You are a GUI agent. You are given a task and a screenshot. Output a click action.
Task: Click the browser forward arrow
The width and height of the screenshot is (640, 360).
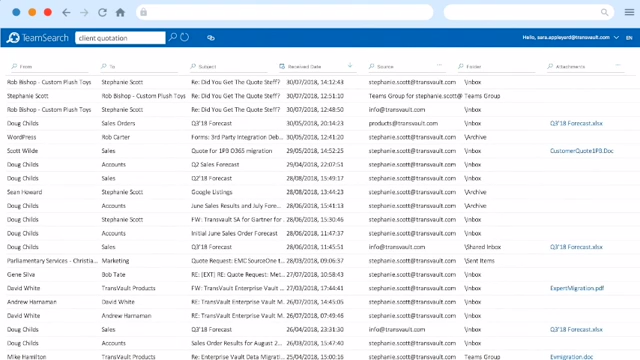84,12
